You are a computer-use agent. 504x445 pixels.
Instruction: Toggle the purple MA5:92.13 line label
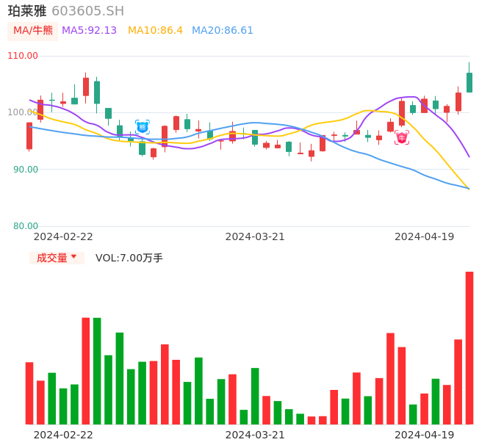[89, 31]
